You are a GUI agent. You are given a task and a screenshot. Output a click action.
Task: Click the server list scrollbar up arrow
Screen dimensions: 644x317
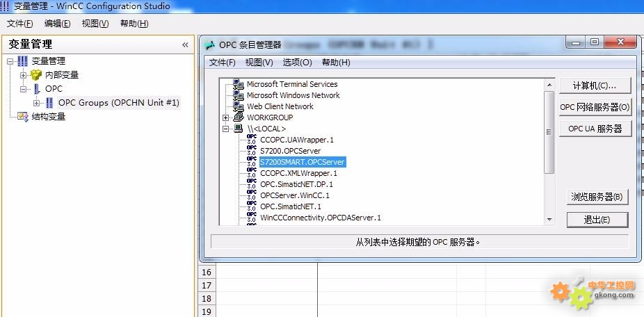549,84
